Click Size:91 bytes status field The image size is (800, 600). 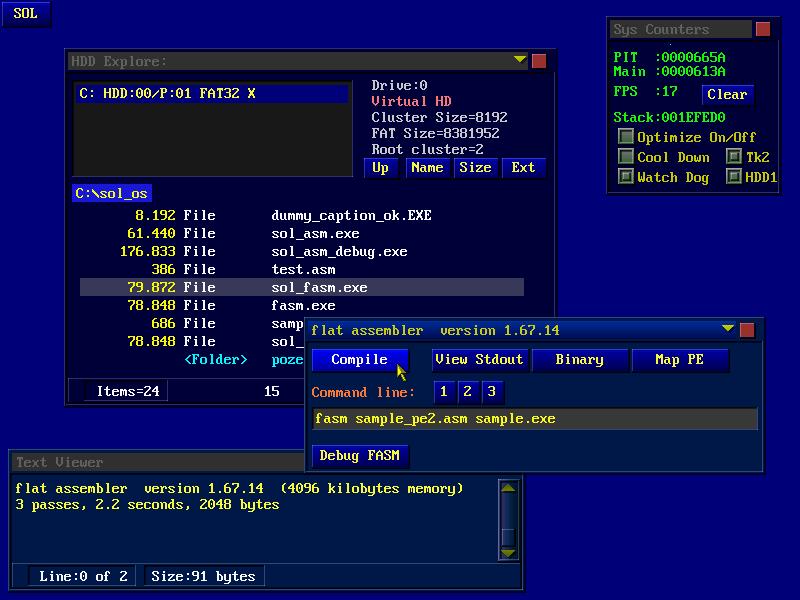(x=203, y=577)
